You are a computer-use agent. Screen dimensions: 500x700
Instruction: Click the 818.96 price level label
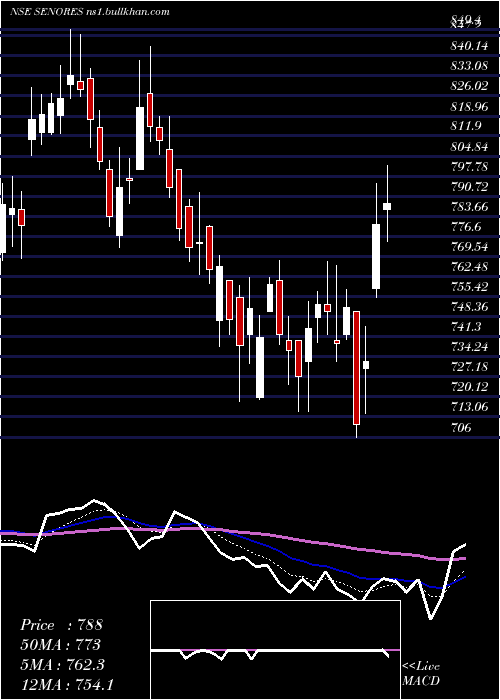click(469, 106)
